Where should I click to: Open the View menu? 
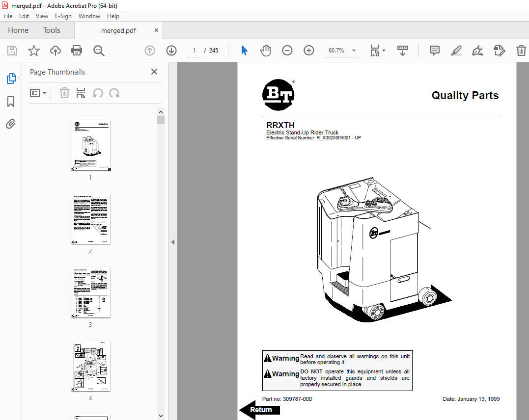click(x=42, y=16)
